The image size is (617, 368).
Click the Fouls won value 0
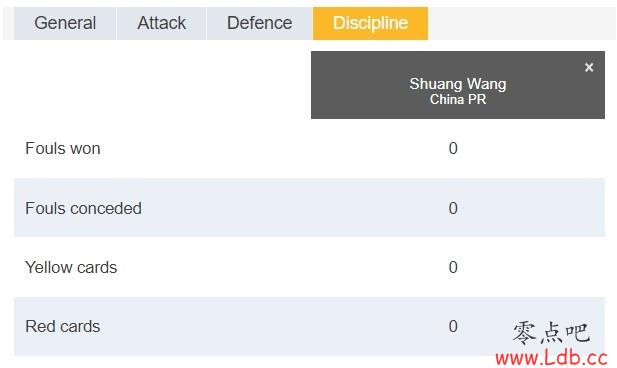click(453, 148)
